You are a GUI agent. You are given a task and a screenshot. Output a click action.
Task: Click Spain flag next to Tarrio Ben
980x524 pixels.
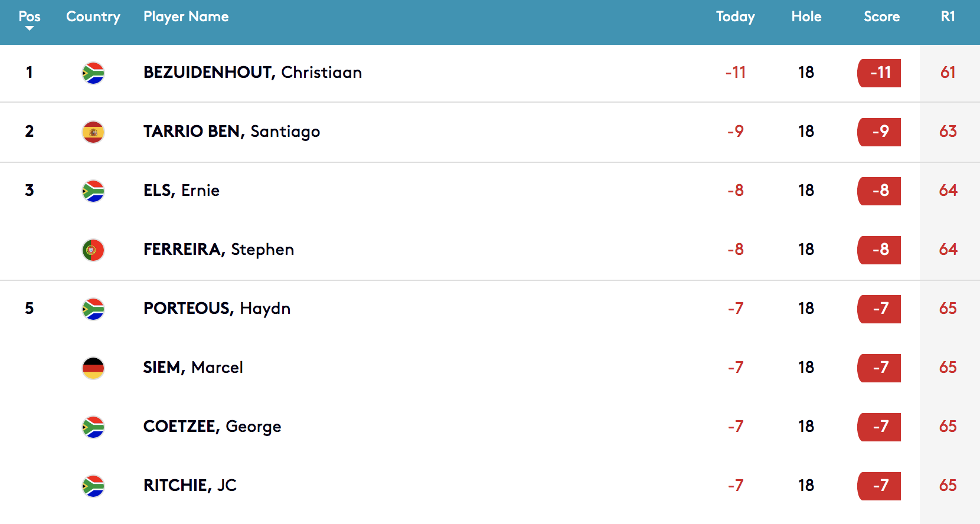pos(93,132)
